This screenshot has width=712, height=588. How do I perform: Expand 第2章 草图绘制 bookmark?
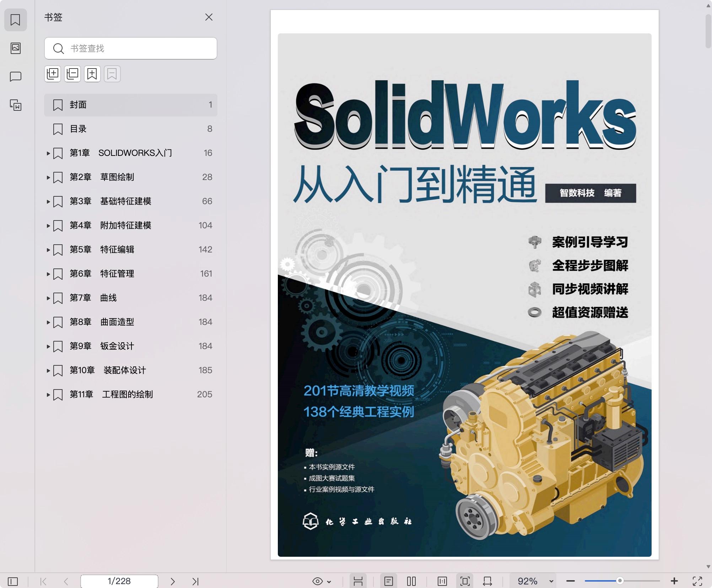point(48,178)
